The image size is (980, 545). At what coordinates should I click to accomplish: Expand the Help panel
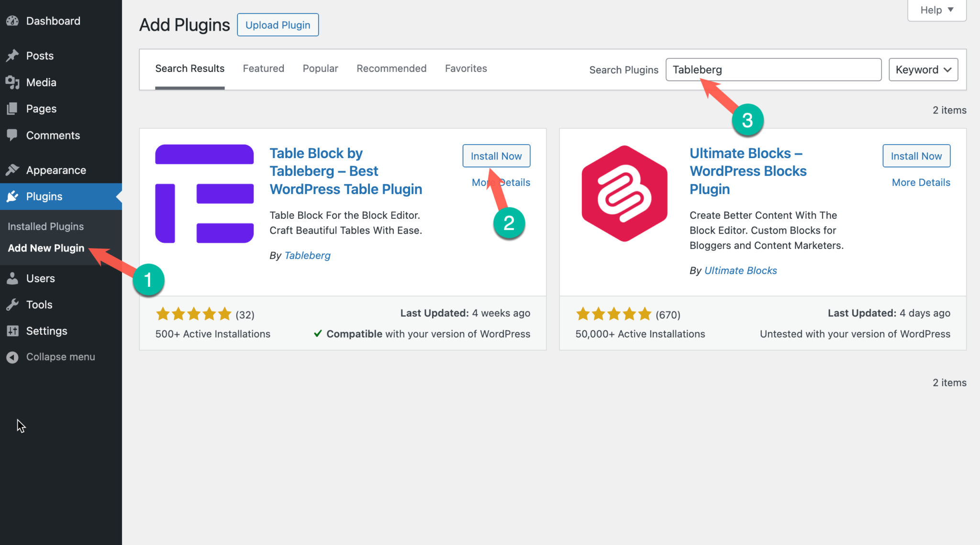pyautogui.click(x=936, y=10)
